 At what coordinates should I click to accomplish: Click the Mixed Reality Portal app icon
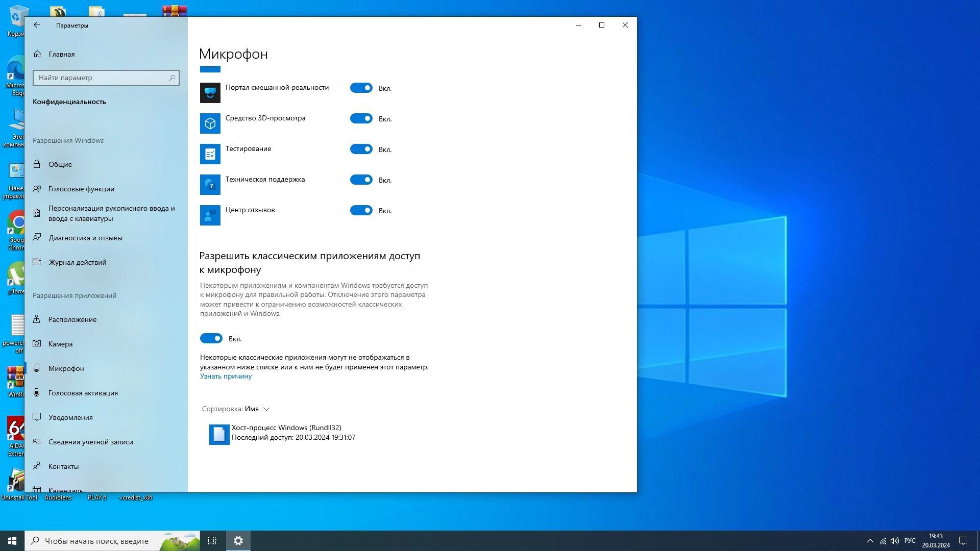click(210, 93)
